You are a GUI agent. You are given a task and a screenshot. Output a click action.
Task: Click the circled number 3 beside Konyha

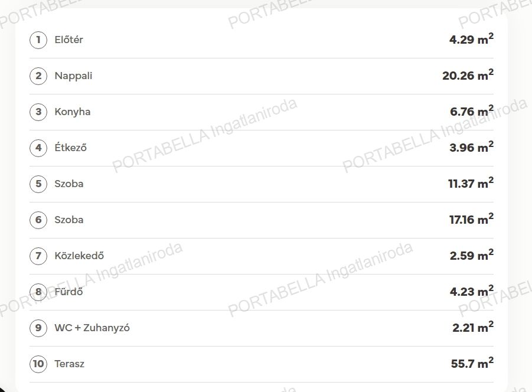(38, 112)
